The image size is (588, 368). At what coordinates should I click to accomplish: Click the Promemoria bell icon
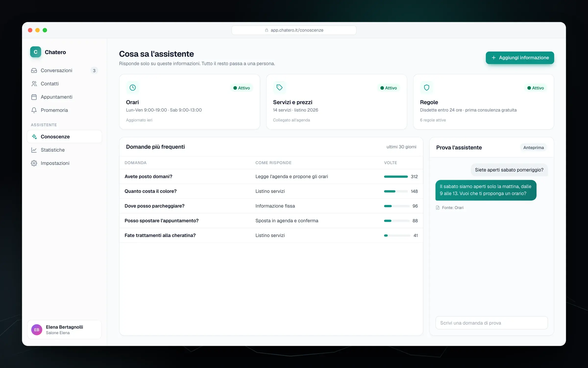[34, 110]
